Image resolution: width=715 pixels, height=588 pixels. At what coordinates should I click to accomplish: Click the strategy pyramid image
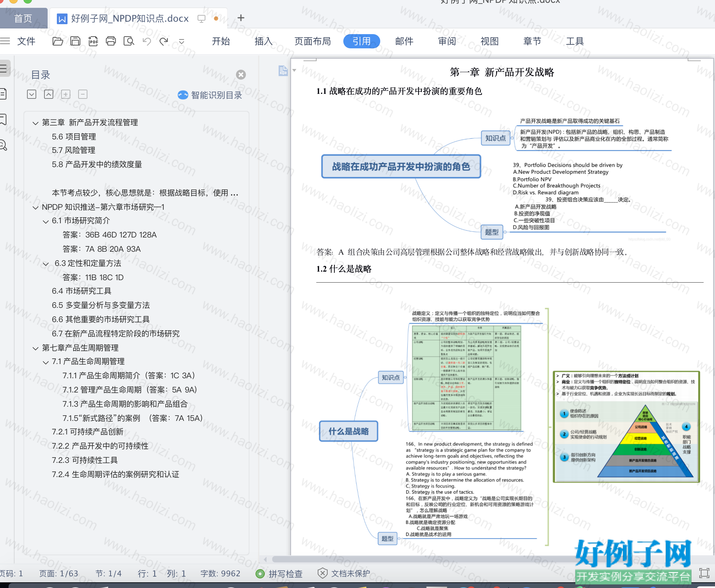pos(626,427)
